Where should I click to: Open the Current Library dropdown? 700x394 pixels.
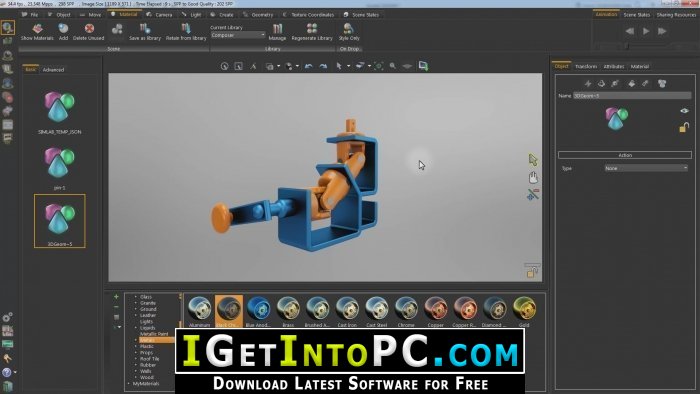pyautogui.click(x=238, y=35)
